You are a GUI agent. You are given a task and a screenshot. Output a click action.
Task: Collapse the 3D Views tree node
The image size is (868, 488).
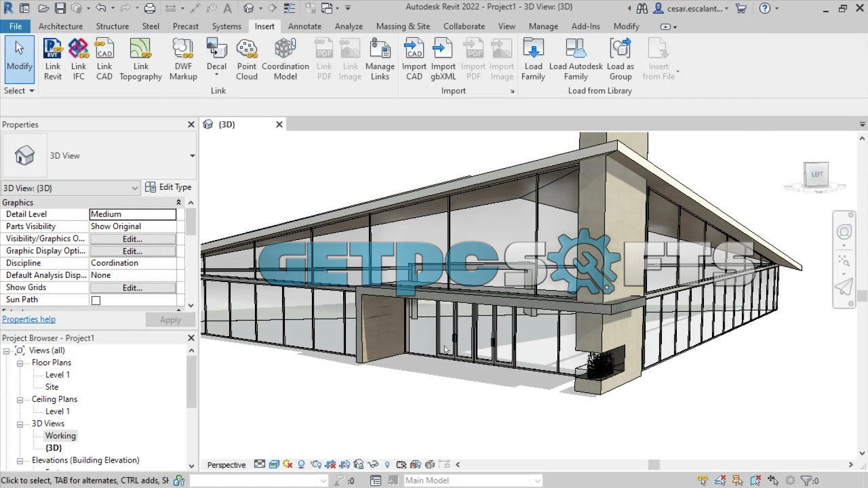coord(20,424)
